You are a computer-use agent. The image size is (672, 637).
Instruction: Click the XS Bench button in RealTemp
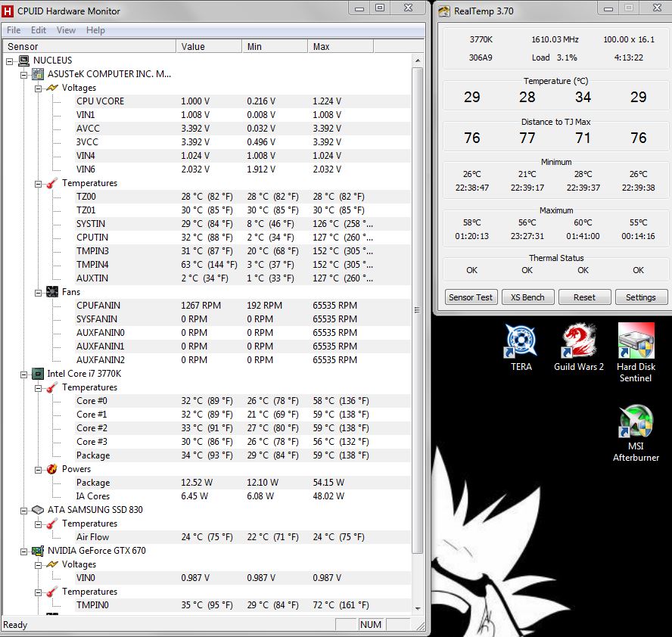coord(527,297)
